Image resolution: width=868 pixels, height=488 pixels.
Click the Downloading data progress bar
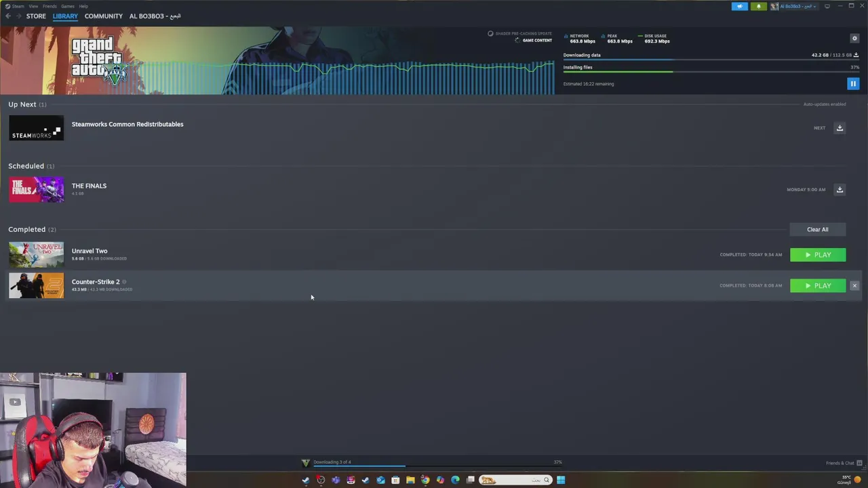pos(711,60)
